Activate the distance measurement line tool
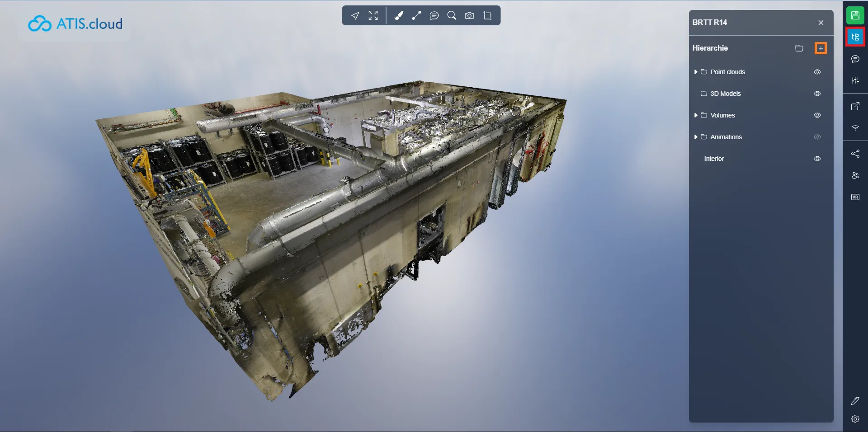 [x=416, y=16]
